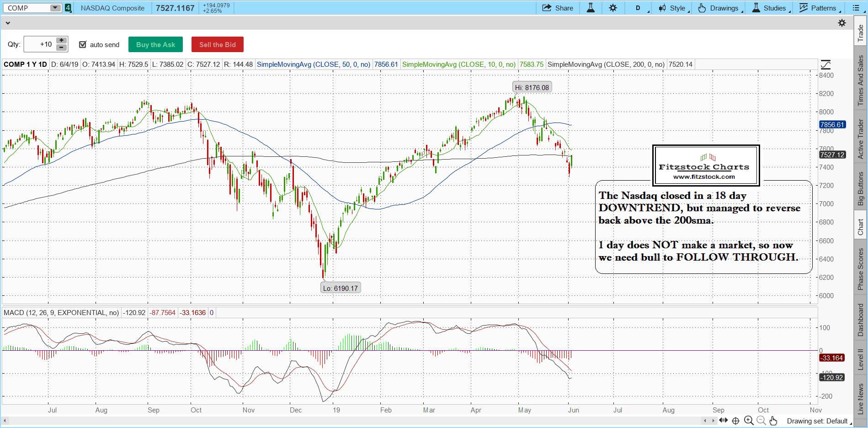
Task: Increase quantity with the plus stepper
Action: coord(61,41)
